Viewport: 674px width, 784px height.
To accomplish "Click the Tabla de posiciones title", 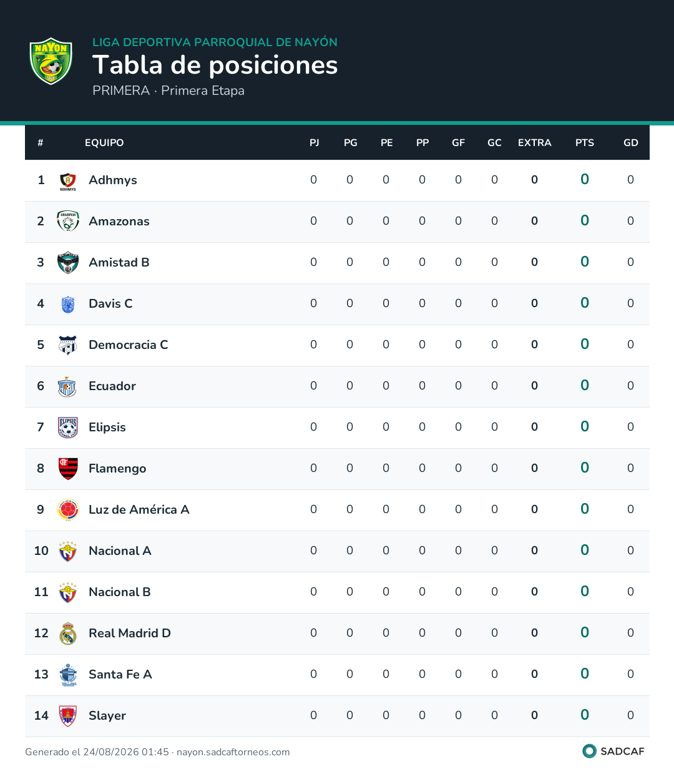I will 215,65.
